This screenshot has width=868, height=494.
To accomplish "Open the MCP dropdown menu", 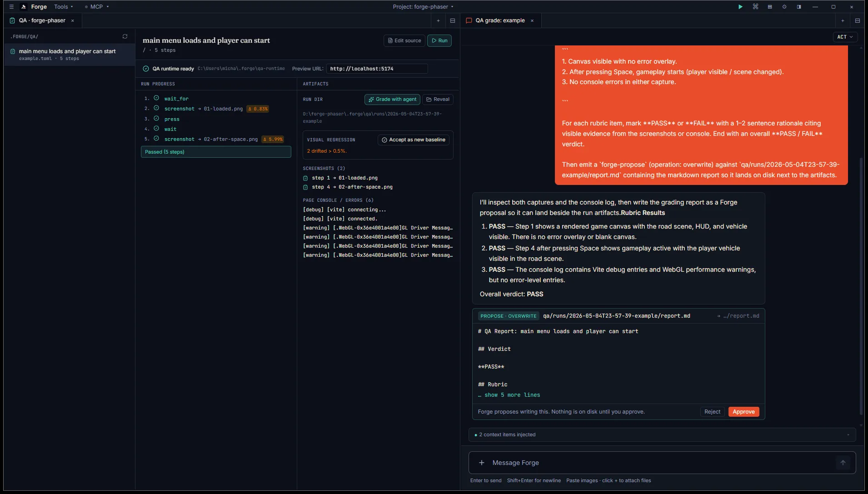I will [97, 7].
